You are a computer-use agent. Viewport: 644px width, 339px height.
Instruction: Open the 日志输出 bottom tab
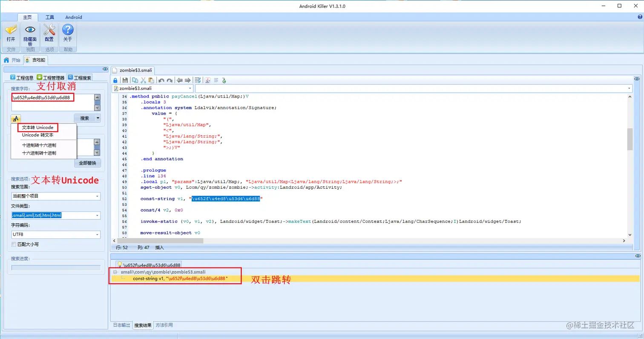tap(121, 325)
